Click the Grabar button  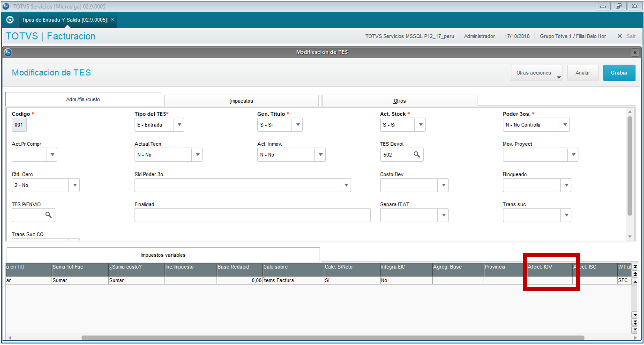click(619, 73)
